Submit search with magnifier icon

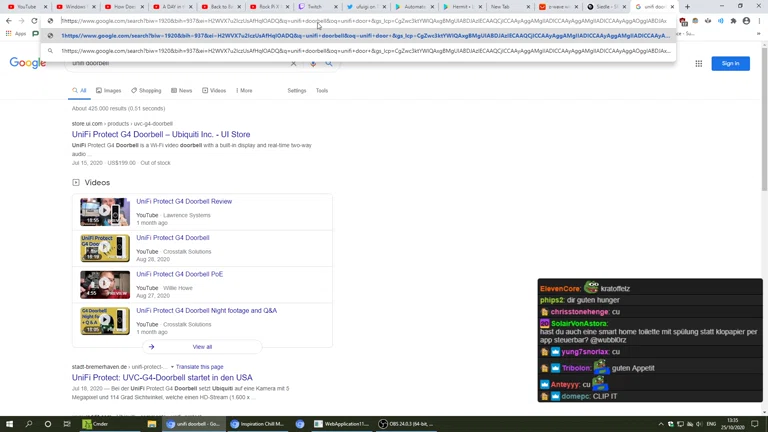[329, 64]
